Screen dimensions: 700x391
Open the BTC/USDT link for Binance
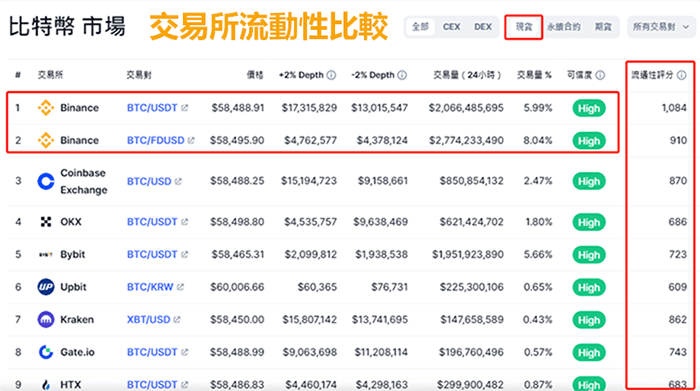point(152,108)
